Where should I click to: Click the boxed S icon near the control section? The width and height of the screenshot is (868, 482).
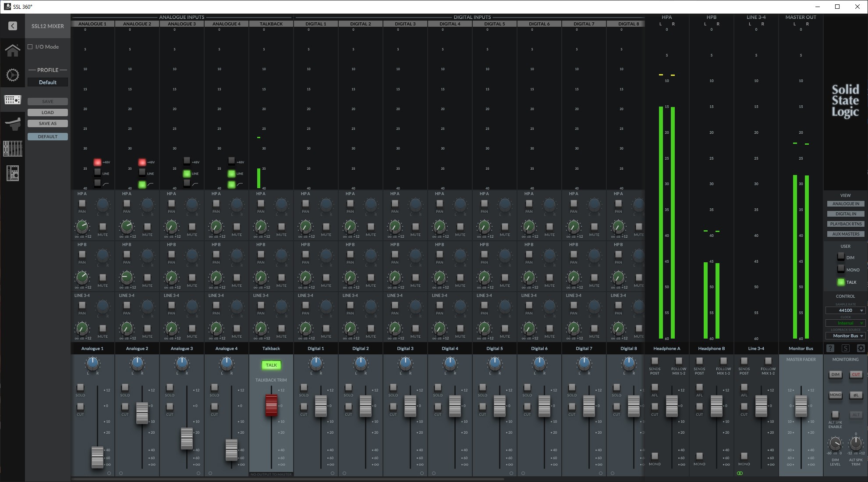(845, 348)
